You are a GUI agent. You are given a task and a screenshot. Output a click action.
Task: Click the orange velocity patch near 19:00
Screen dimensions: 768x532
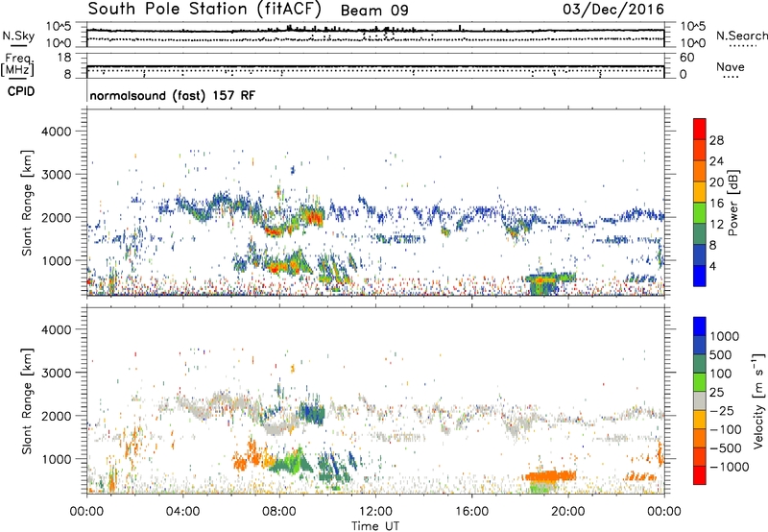click(x=548, y=475)
